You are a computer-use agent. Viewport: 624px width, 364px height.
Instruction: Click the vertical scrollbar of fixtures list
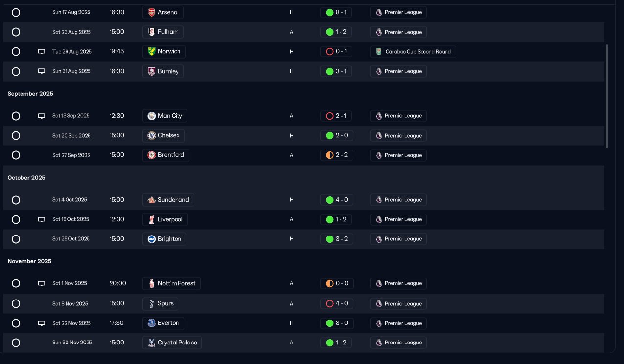click(x=607, y=96)
